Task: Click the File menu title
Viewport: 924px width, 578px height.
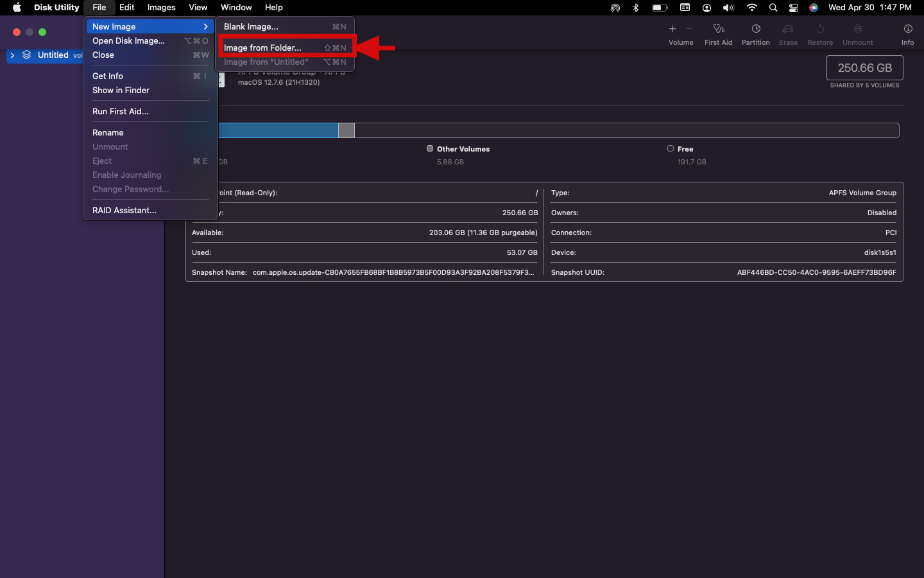Action: (99, 8)
